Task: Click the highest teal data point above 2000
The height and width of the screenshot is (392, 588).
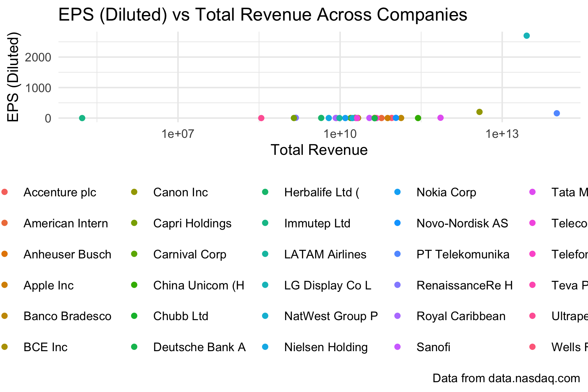Action: tap(527, 36)
